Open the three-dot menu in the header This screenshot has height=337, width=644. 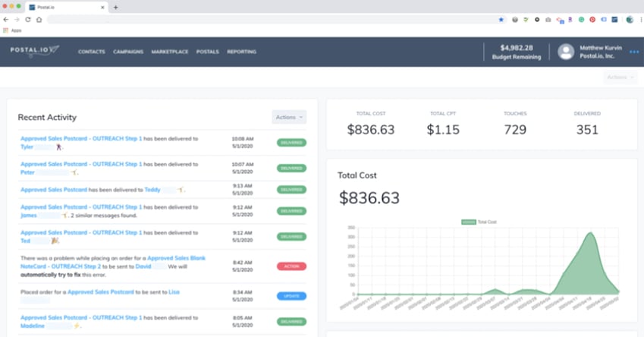(x=634, y=52)
